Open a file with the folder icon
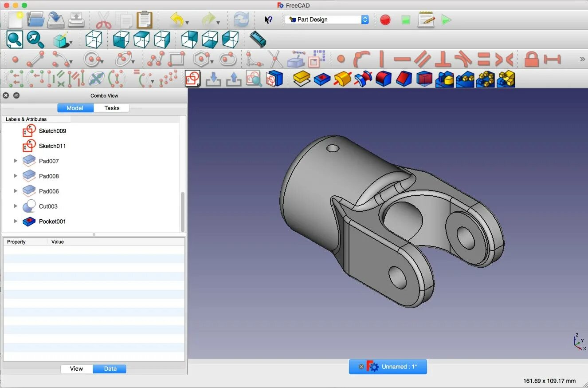Image resolution: width=588 pixels, height=388 pixels. point(35,20)
